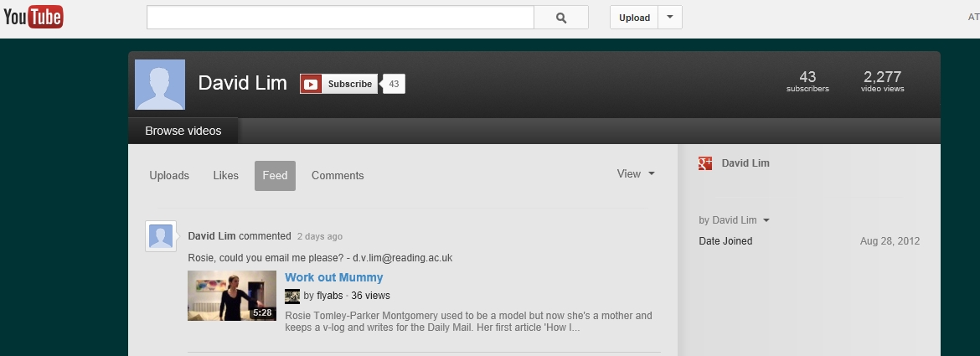Switch to the Uploads tab
Image resolution: width=980 pixels, height=356 pixels.
coord(168,176)
